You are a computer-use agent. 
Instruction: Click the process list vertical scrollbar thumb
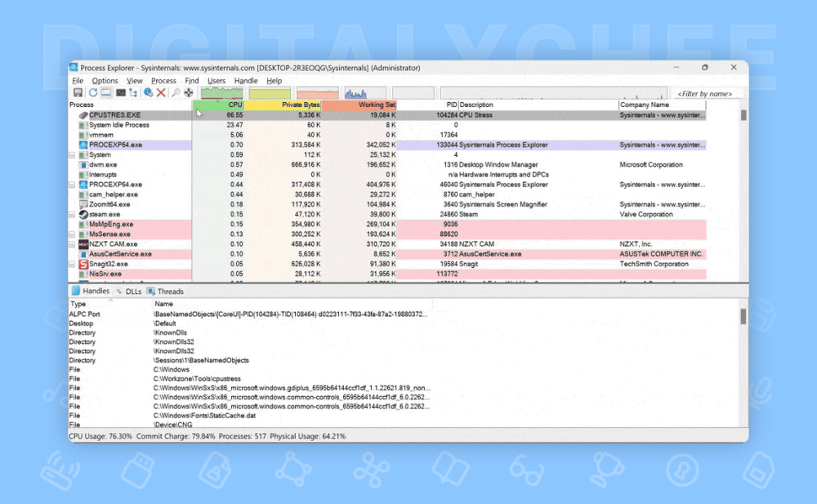click(x=743, y=115)
